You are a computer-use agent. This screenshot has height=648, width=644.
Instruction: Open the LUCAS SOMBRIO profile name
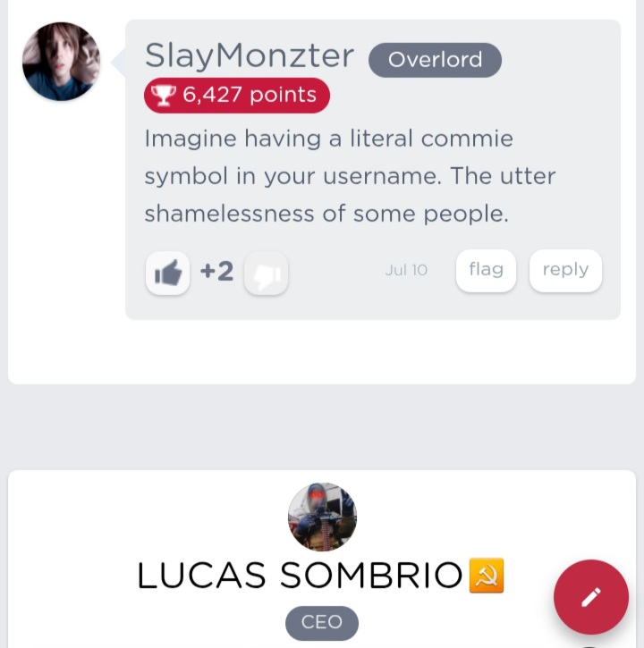(300, 576)
